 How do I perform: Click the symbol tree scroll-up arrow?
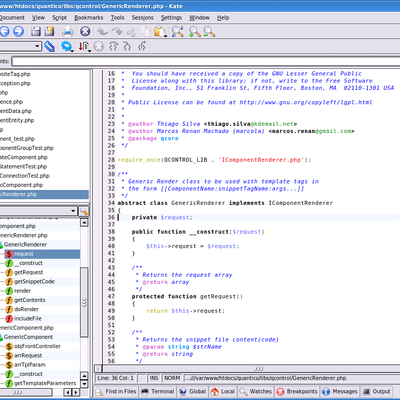point(84,222)
